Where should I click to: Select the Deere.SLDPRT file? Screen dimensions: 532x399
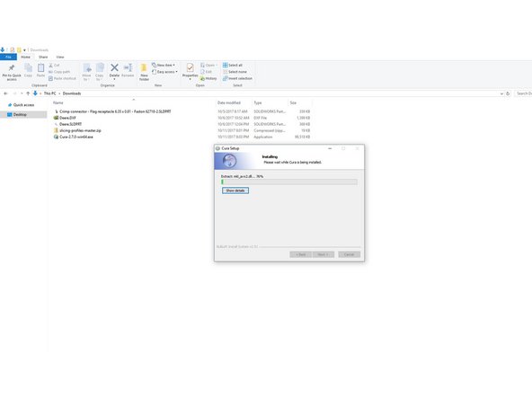[x=71, y=124]
